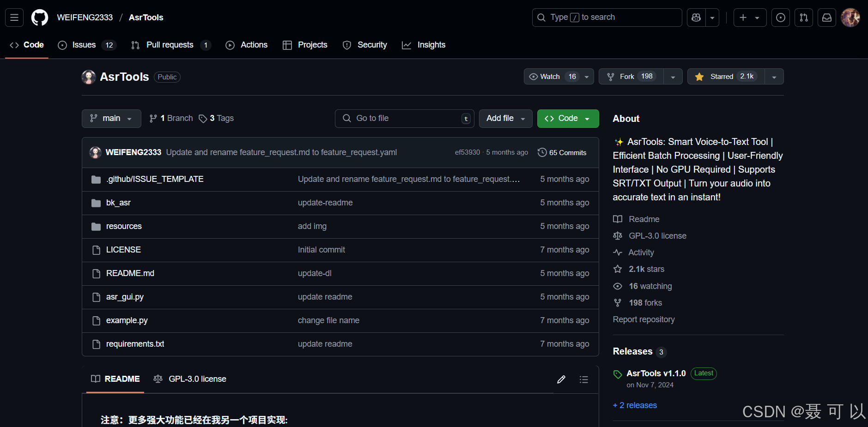Open the user avatar menu
868x427 pixels.
click(x=850, y=18)
